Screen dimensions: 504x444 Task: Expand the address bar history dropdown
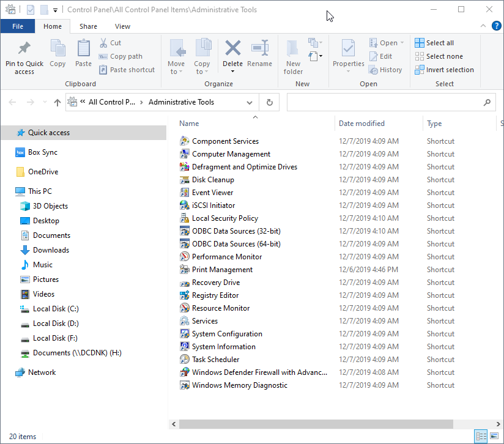(250, 103)
